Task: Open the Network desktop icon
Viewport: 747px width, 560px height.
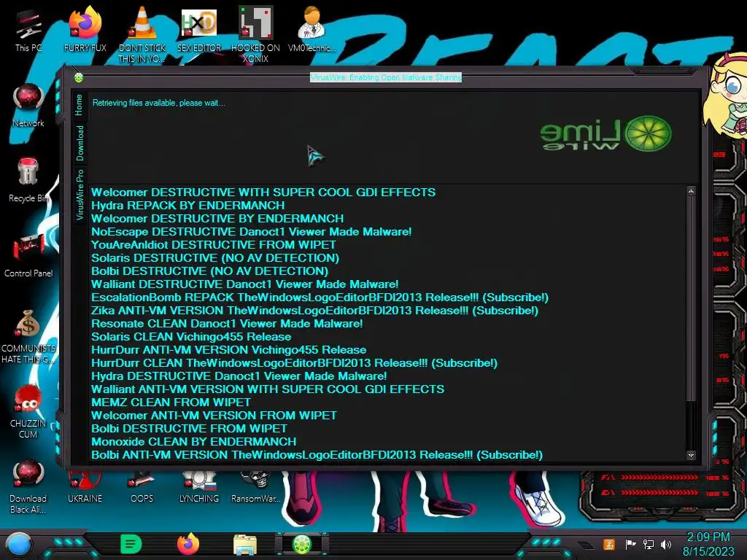Action: (28, 106)
